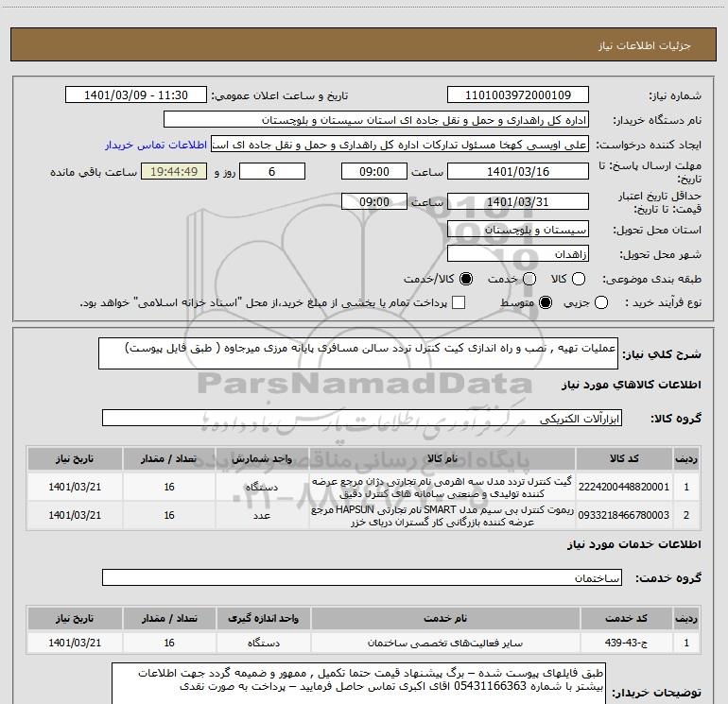Click the service group field ساختمان
The image size is (728, 704).
pyautogui.click(x=362, y=577)
